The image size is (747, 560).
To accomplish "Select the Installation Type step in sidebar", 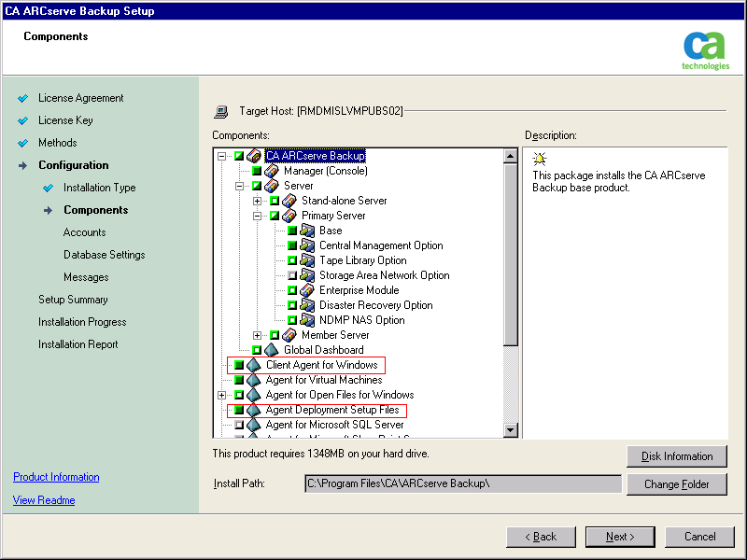I will point(99,188).
